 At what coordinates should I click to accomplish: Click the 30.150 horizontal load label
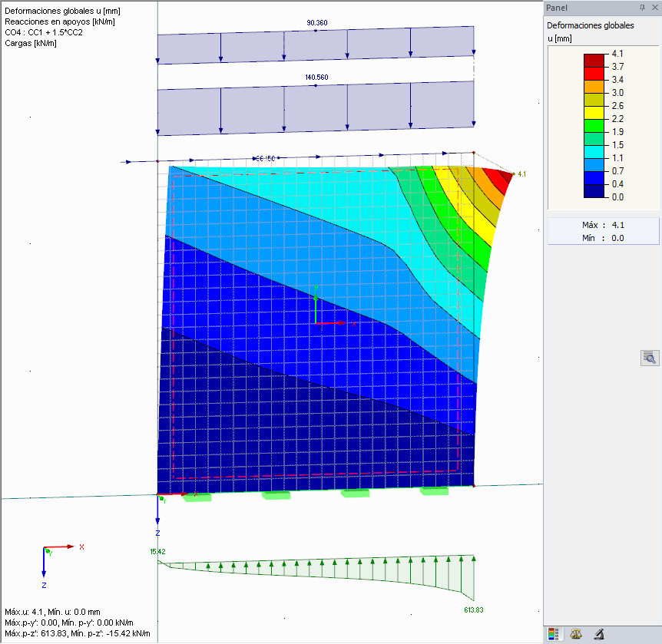coord(266,159)
